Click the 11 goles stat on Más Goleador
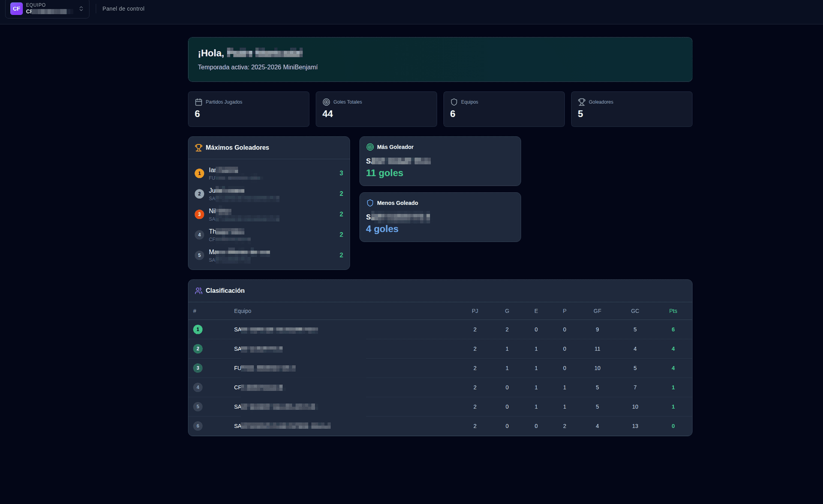This screenshot has width=823, height=504. pyautogui.click(x=384, y=173)
